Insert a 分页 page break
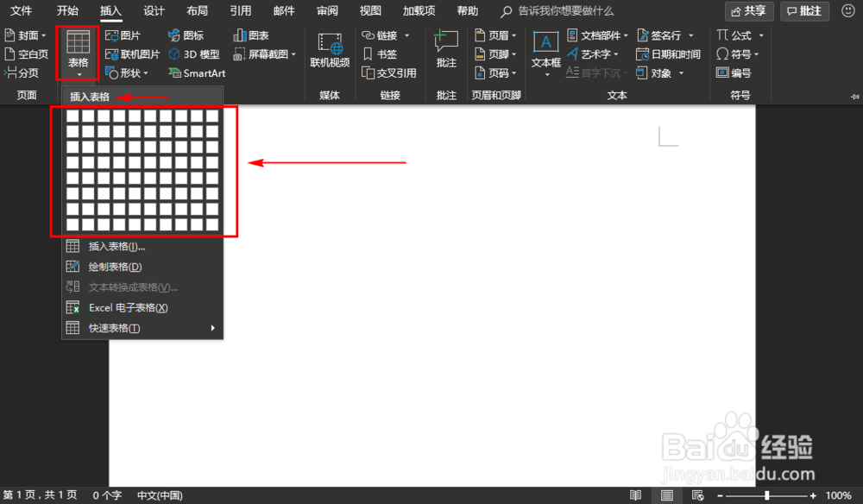Image resolution: width=863 pixels, height=504 pixels. click(22, 72)
